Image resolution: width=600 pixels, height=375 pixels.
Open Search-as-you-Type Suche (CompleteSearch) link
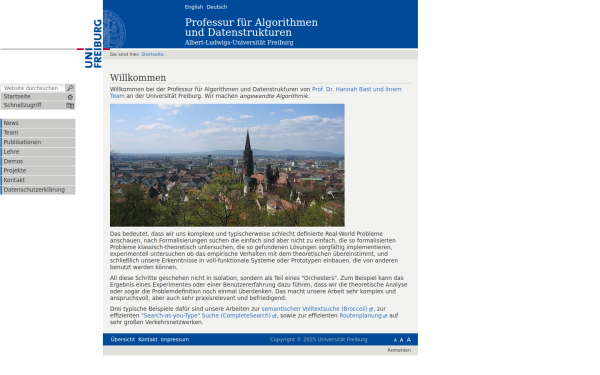[206, 316]
